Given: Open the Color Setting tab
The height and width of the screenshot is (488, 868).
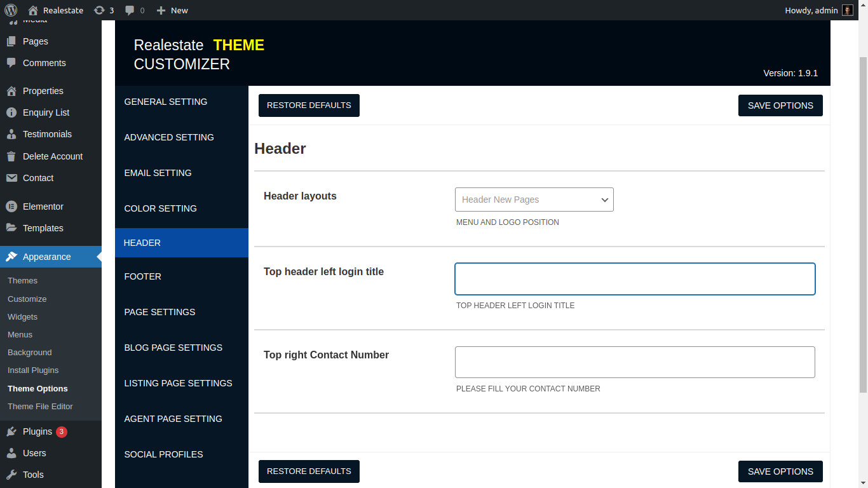Looking at the screenshot, I should [x=161, y=208].
